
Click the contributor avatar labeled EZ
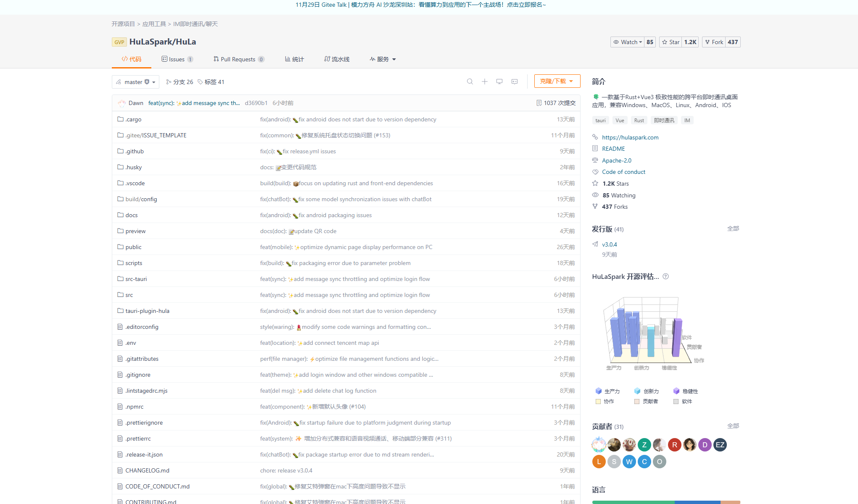(x=720, y=445)
